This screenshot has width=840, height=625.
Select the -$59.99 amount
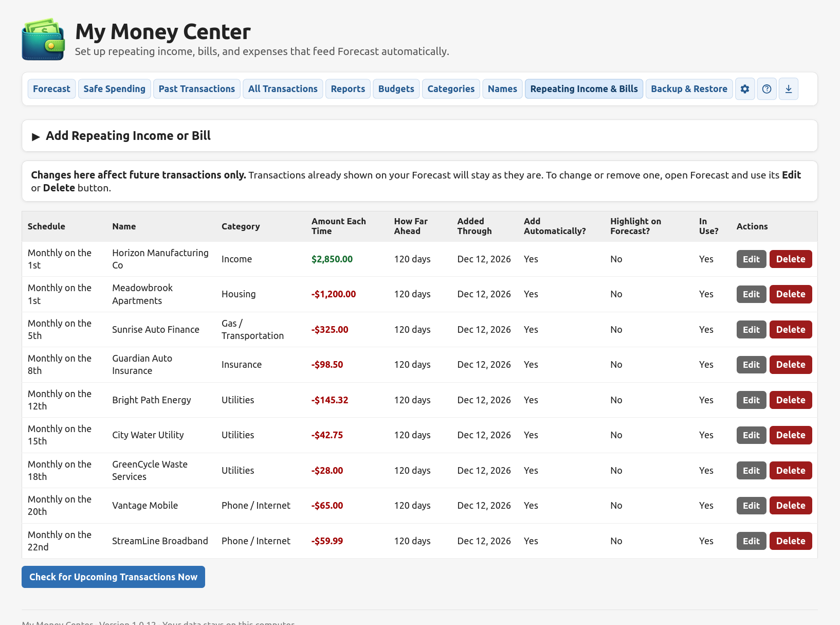click(327, 541)
